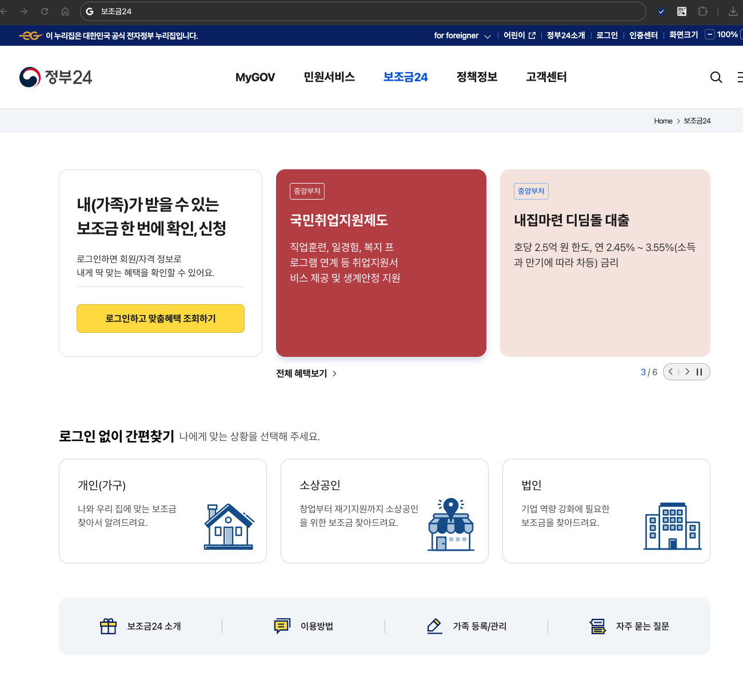The image size is (743, 700).
Task: Select the 개인(가구) category card
Action: [163, 511]
